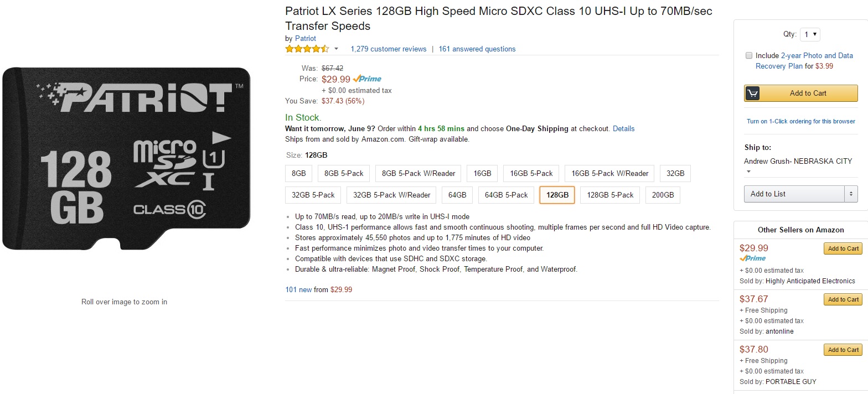Click the 101 new offers link
868x394 pixels.
point(298,289)
